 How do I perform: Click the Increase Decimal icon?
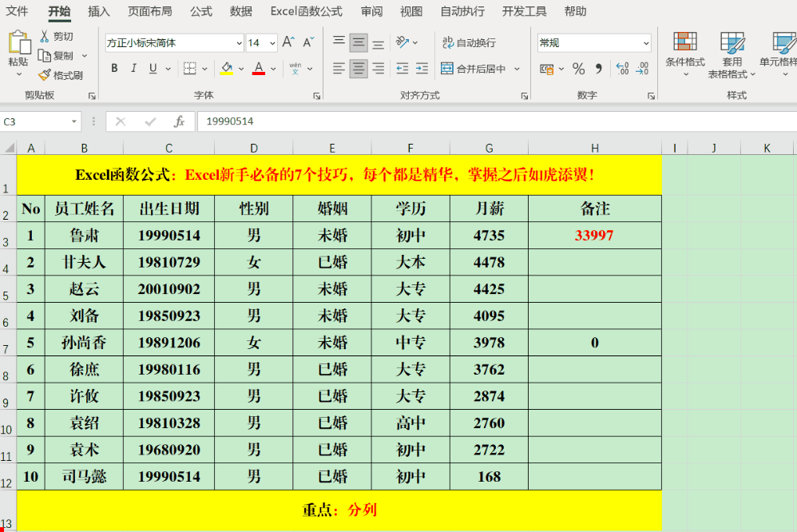click(622, 69)
